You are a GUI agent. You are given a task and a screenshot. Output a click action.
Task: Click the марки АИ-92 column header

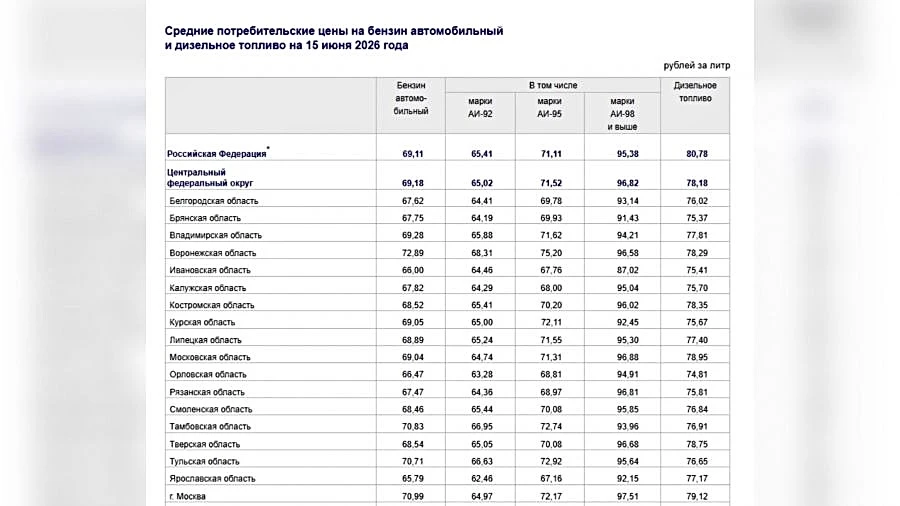pos(480,107)
